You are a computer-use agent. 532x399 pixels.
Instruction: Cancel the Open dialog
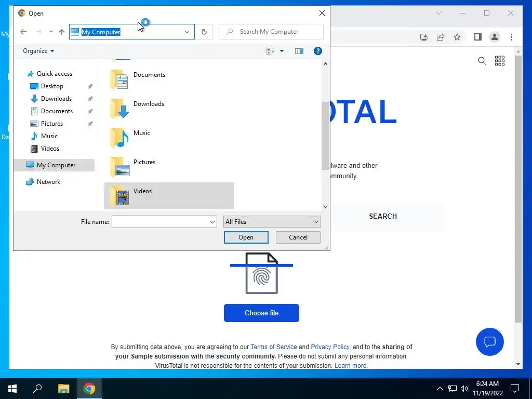coord(298,237)
